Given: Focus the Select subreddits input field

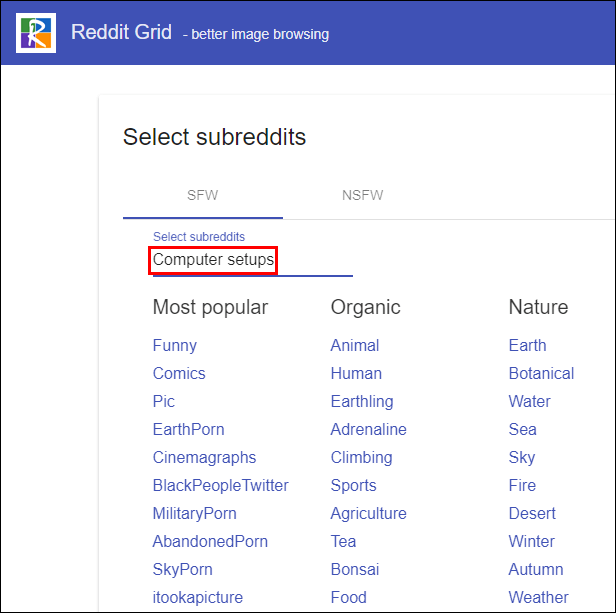Looking at the screenshot, I should click(253, 260).
